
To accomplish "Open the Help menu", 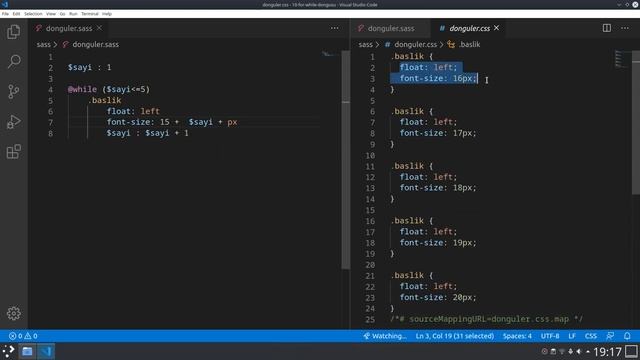I will coord(107,14).
